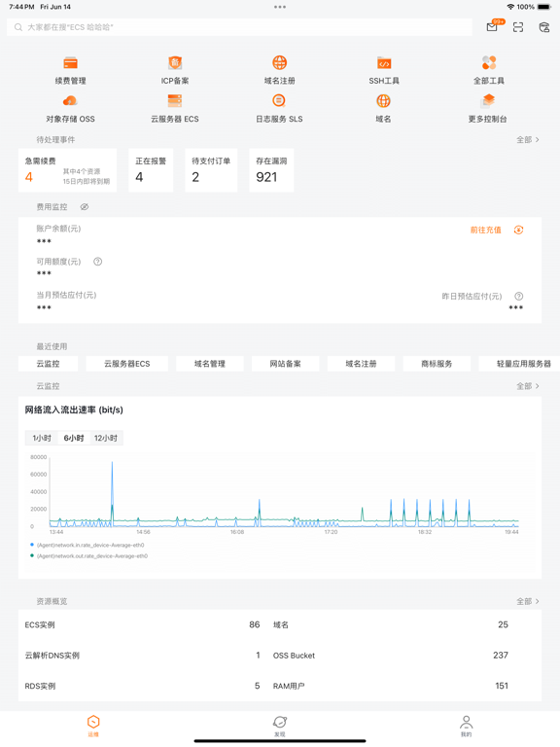Open the ECS实例 resource row

click(142, 624)
